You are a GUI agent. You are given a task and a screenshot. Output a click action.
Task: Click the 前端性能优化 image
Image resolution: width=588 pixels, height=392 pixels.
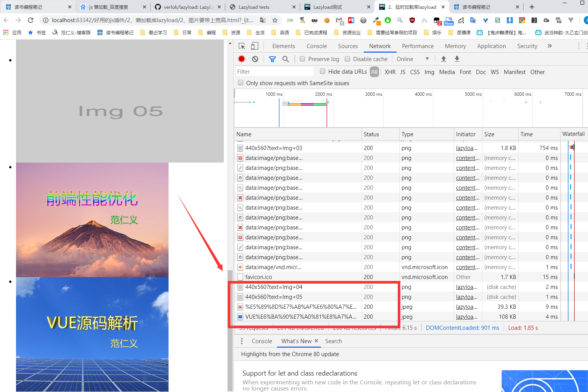click(x=92, y=220)
